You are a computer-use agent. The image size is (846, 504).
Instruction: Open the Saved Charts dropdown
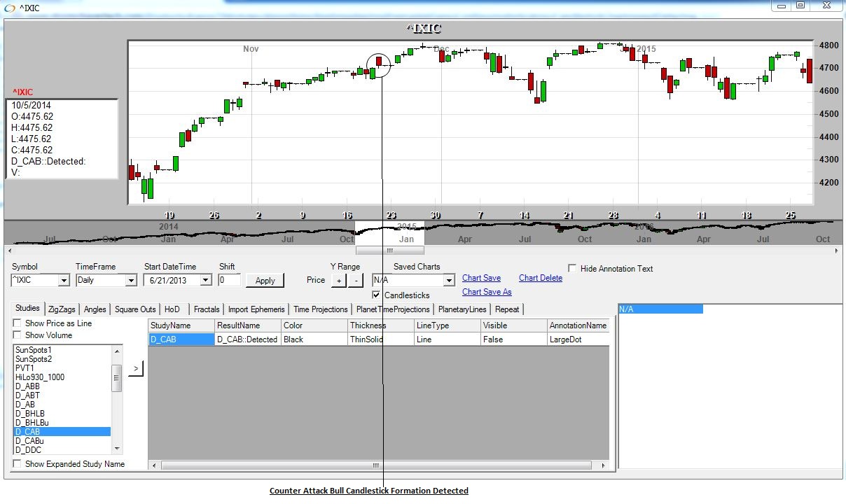(449, 281)
